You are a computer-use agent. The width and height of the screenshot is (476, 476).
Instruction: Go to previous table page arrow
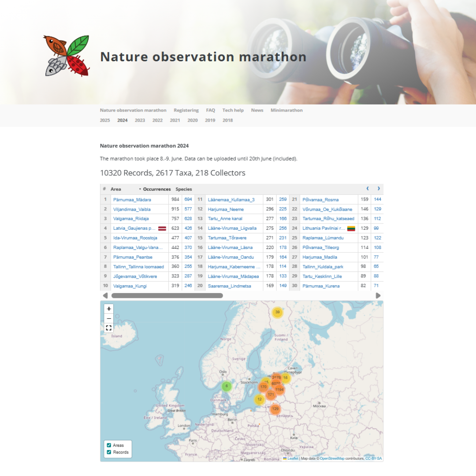coord(368,189)
